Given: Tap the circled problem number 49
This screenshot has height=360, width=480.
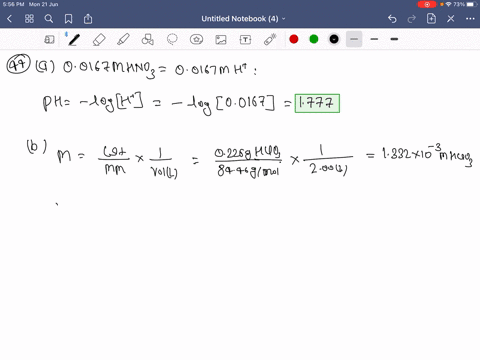Looking at the screenshot, I should 18,64.
